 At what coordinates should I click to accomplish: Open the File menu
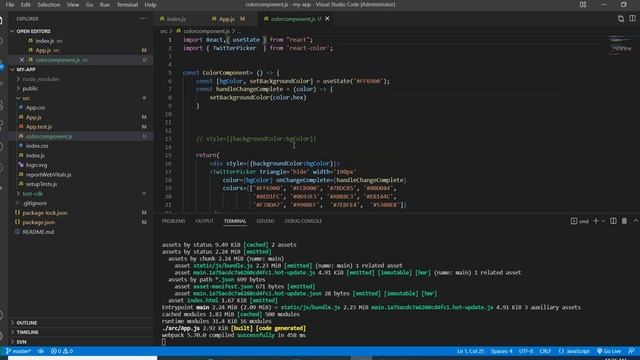point(10,5)
